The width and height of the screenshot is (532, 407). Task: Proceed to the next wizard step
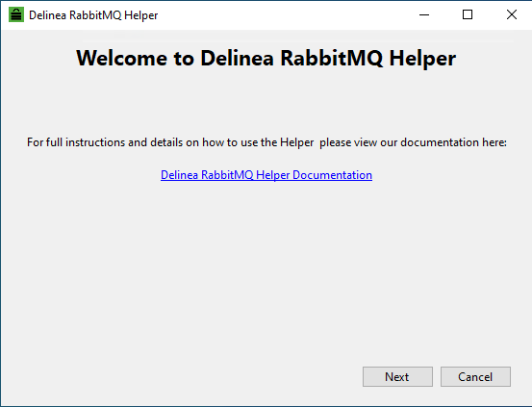[397, 377]
